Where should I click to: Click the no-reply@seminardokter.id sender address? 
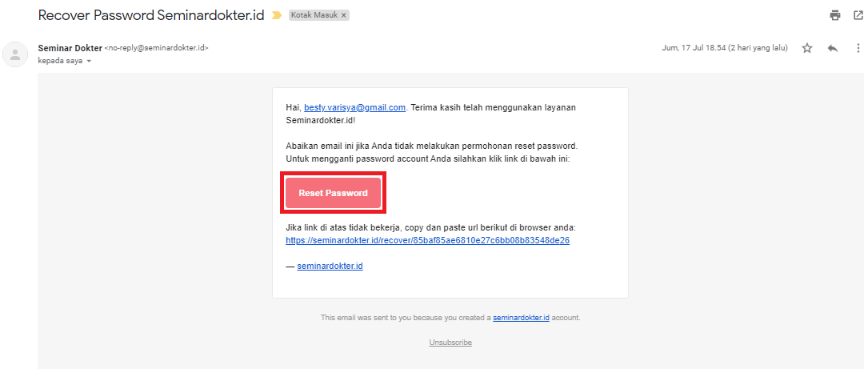coord(157,48)
